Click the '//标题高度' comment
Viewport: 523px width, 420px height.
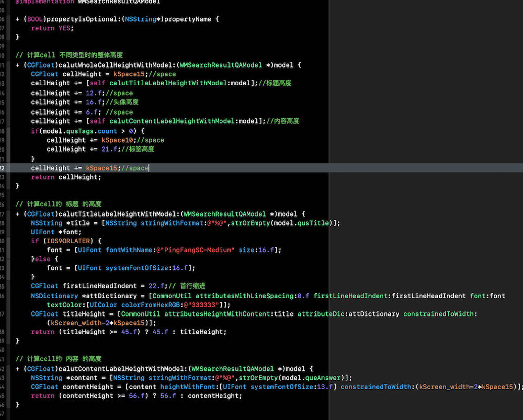275,83
